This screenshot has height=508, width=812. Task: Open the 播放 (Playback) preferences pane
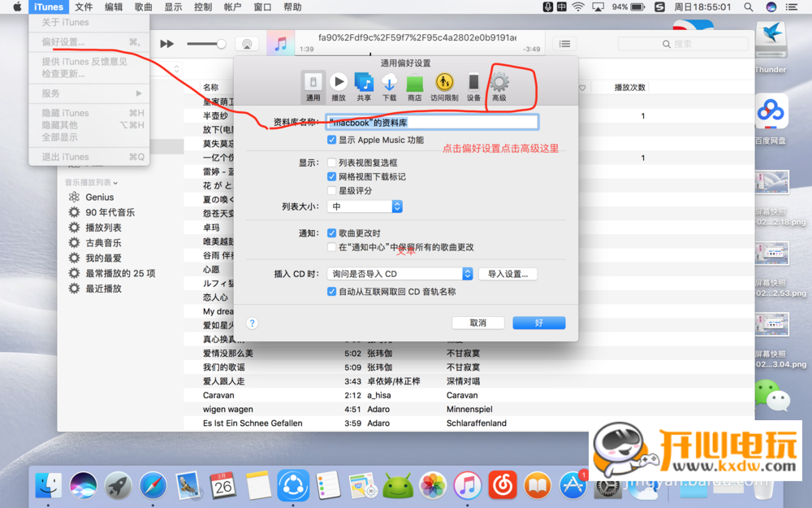click(x=339, y=85)
